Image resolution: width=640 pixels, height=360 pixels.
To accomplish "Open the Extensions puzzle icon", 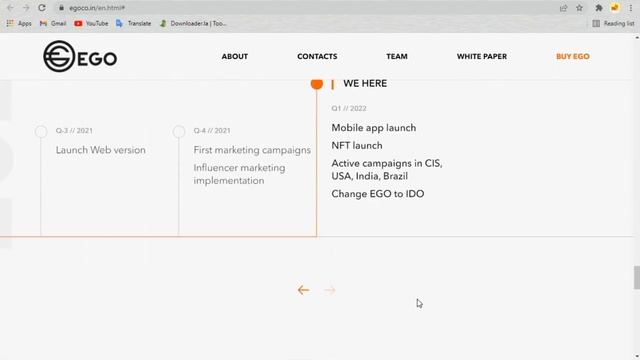I will (599, 8).
